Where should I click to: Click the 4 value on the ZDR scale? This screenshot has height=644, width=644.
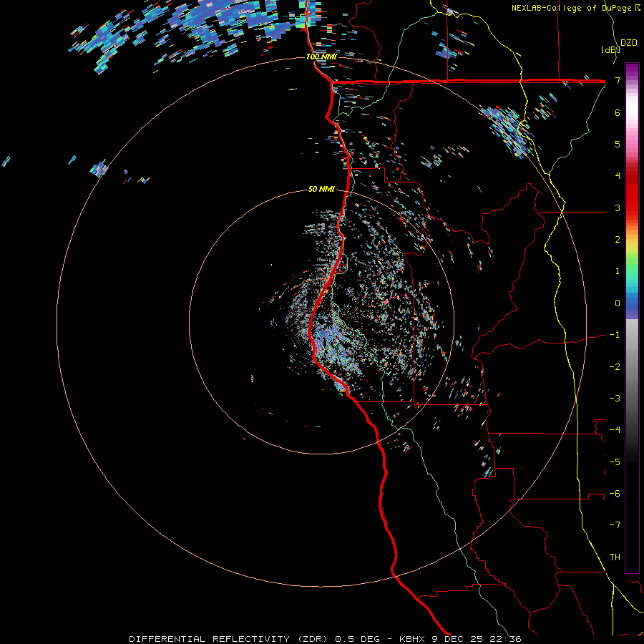coord(618,176)
